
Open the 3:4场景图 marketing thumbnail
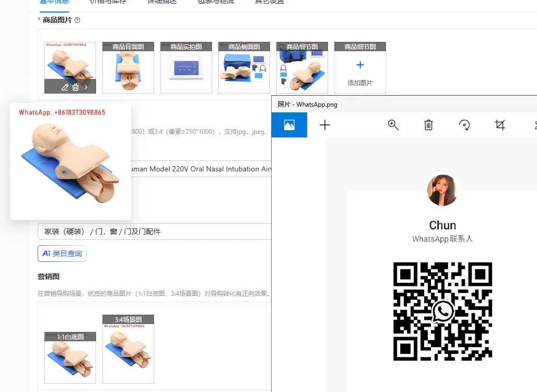click(128, 349)
